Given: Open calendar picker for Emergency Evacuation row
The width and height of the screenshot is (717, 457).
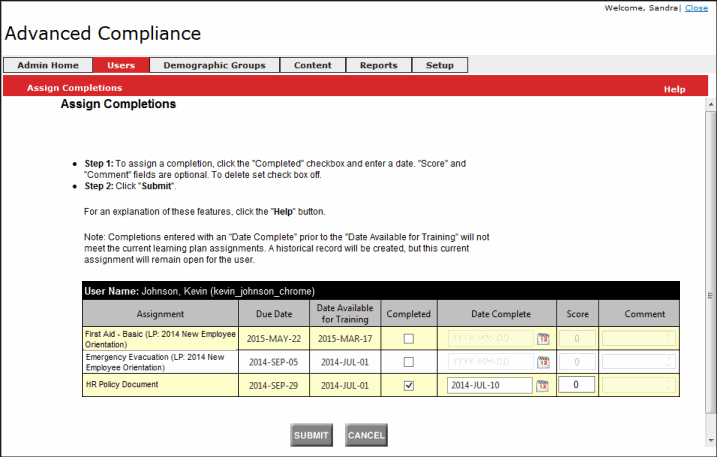Looking at the screenshot, I should (x=543, y=362).
